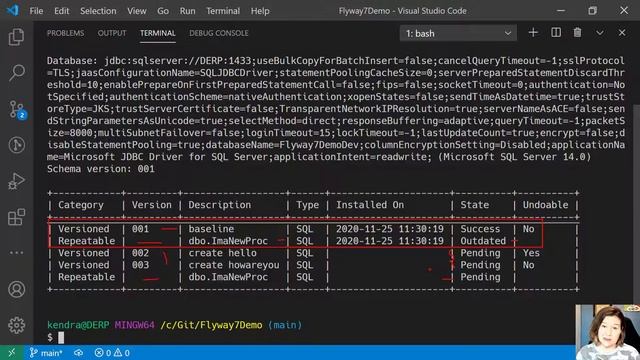Click the 'Yes' undoable cell
Viewport: 640px width, 360px height.
point(531,253)
